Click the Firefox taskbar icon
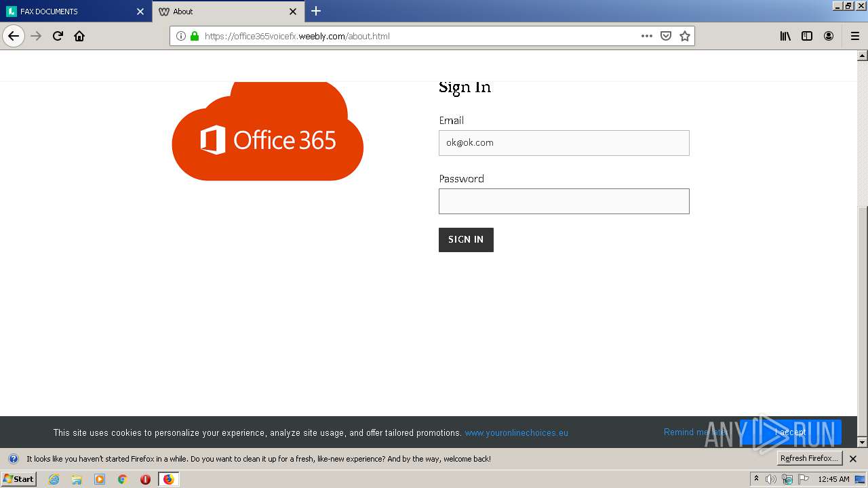This screenshot has width=868, height=488. pyautogui.click(x=168, y=479)
